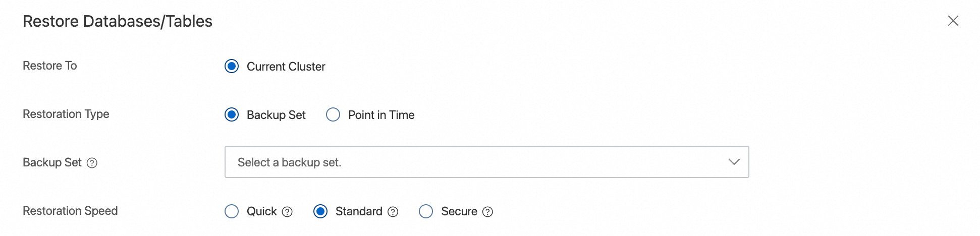
Task: Show help tooltip icon beside Standard
Action: point(393,212)
